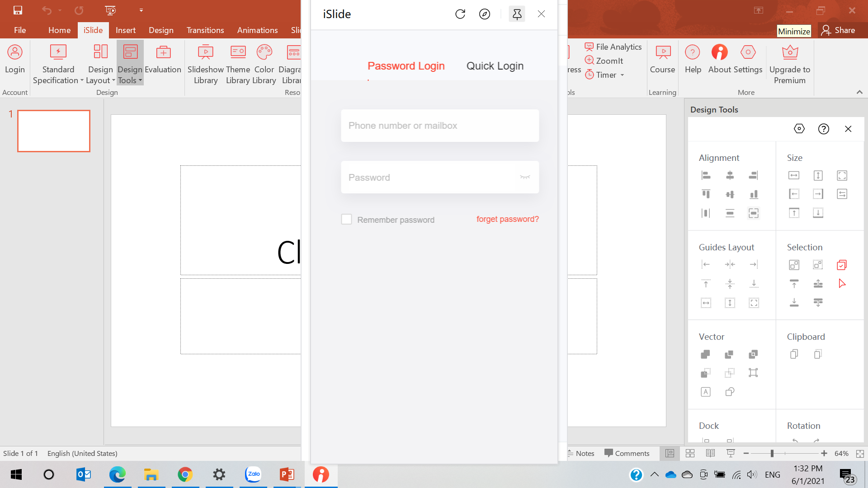Open Evaluation tool in the ribbon

[163, 59]
